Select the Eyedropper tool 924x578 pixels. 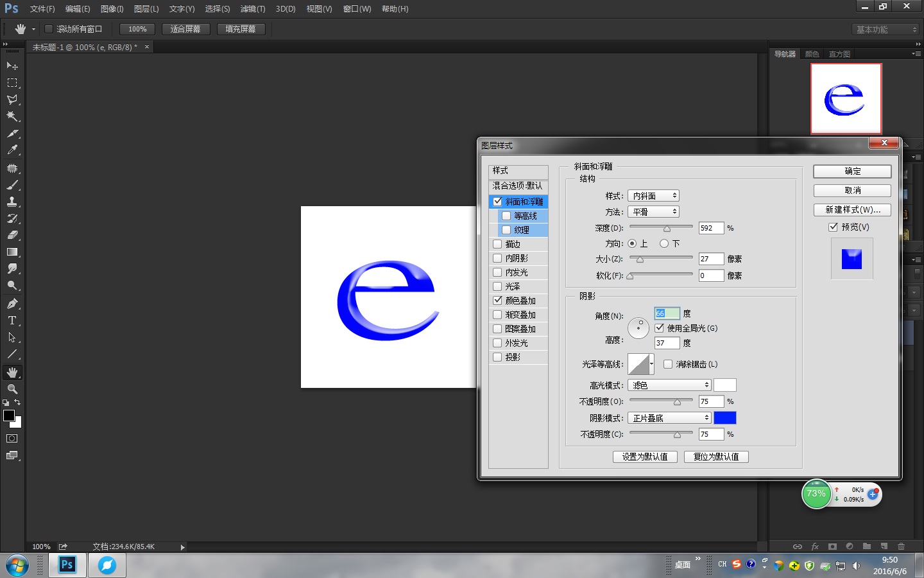coord(12,150)
